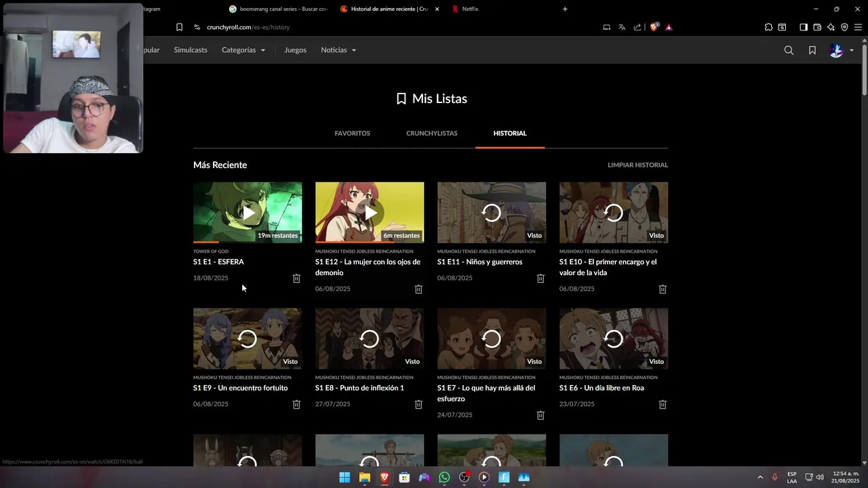868x488 pixels.
Task: Replay S1 E6 Un día libre en Roa thumbnail
Action: 614,338
